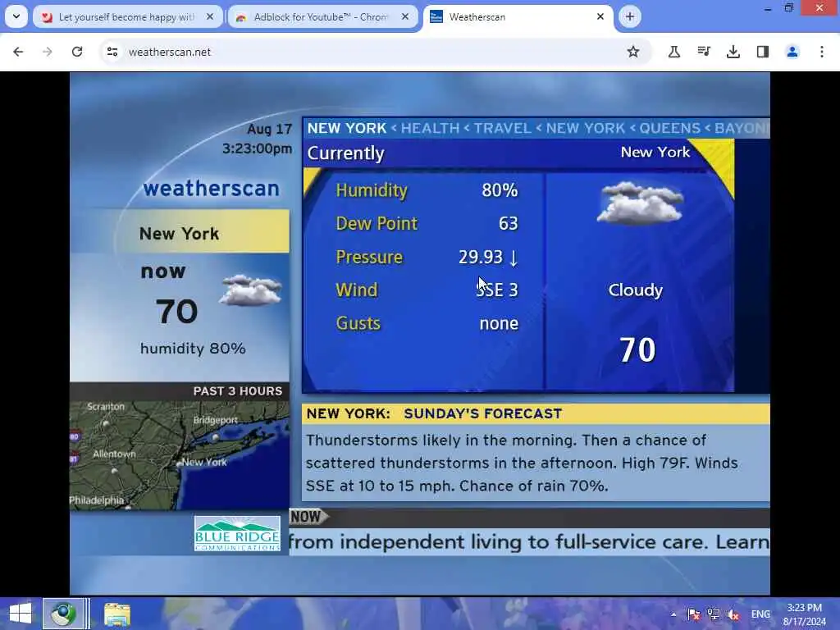This screenshot has width=840, height=630.
Task: Click the Blue Ridge Communications logo
Action: coord(237,533)
